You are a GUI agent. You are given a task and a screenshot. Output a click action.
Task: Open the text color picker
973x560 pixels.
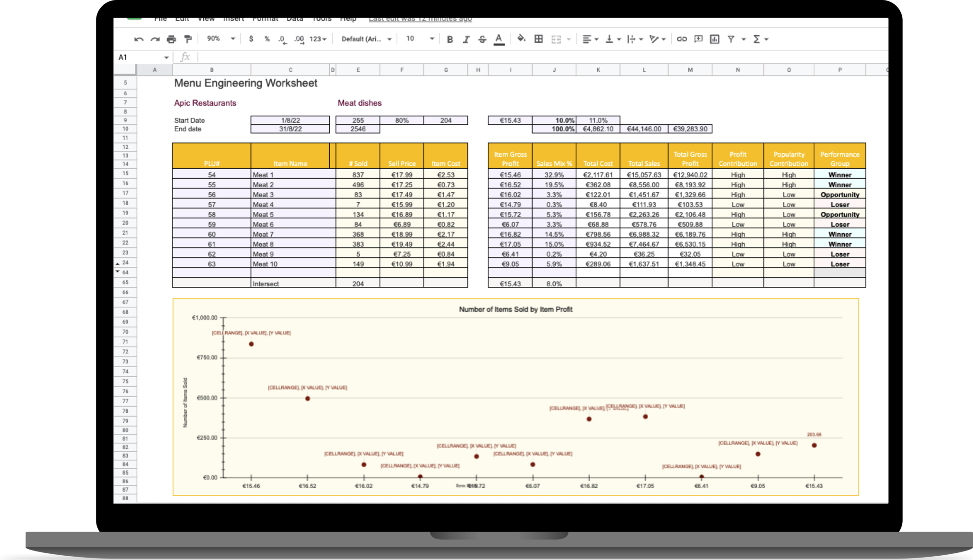pyautogui.click(x=499, y=39)
